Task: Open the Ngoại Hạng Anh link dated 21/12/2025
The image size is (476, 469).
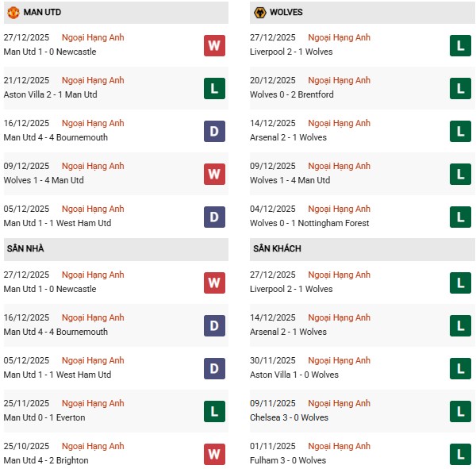Action: pos(93,81)
